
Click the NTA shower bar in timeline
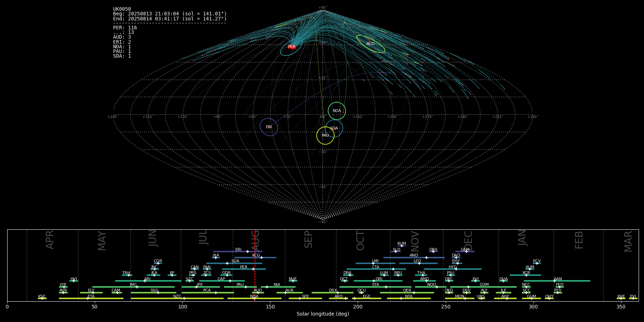tap(409, 298)
